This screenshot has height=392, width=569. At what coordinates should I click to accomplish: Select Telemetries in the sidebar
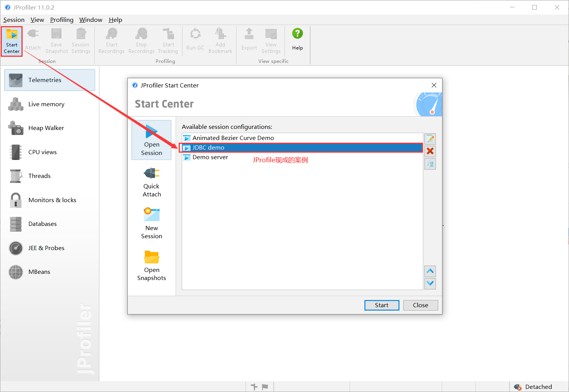[x=49, y=80]
